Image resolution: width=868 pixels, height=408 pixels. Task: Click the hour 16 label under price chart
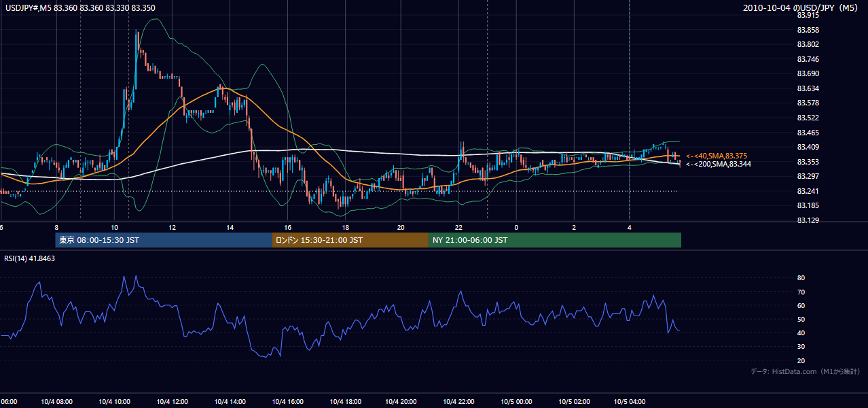pyautogui.click(x=287, y=227)
